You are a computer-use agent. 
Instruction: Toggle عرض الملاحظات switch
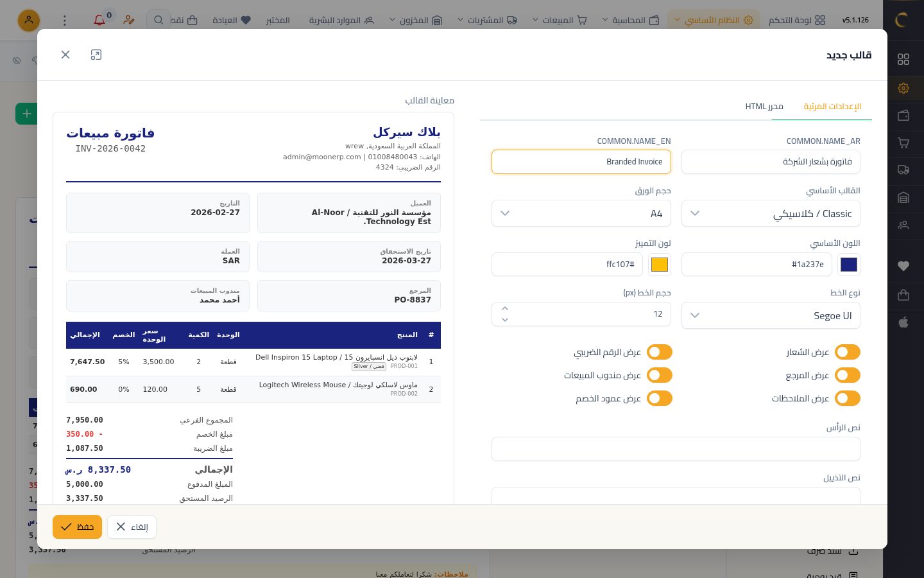click(x=847, y=398)
